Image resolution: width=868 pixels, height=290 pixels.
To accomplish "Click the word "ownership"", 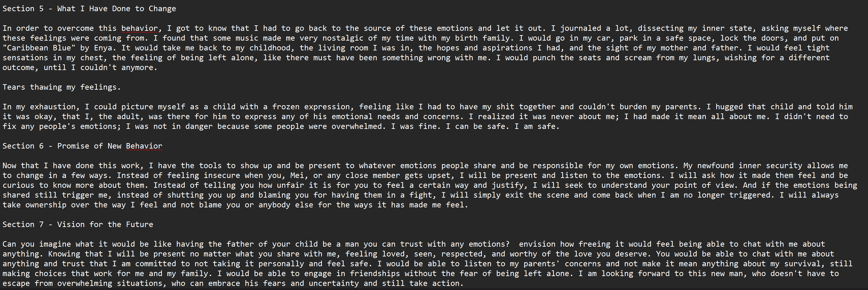I will [x=45, y=205].
